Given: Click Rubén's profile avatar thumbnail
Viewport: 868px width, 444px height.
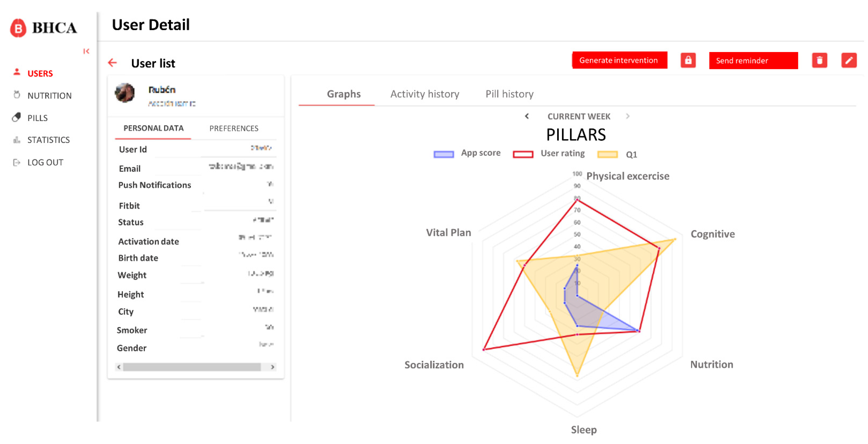Looking at the screenshot, I should click(x=125, y=93).
